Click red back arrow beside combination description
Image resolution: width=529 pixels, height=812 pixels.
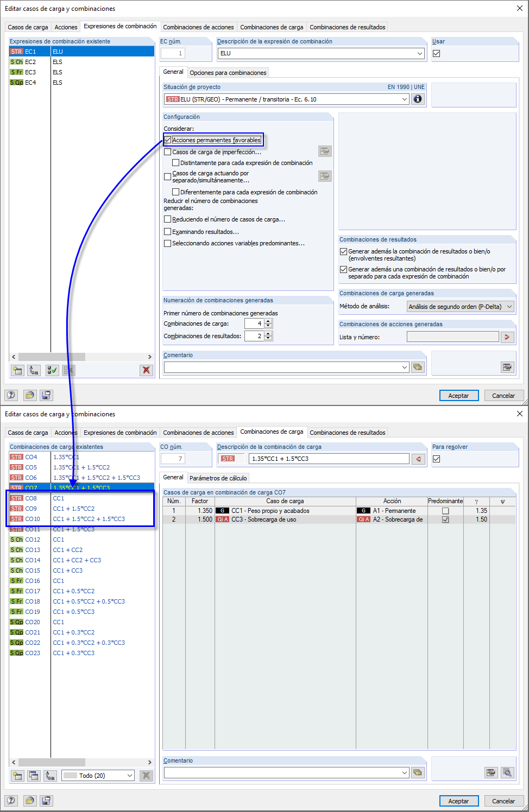pos(418,459)
